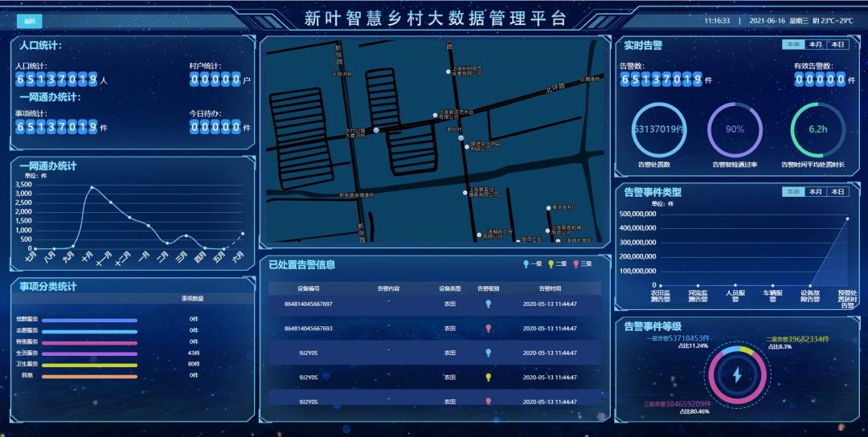Image resolution: width=868 pixels, height=437 pixels.
Task: Click the 设备类型 column header
Action: [x=450, y=288]
